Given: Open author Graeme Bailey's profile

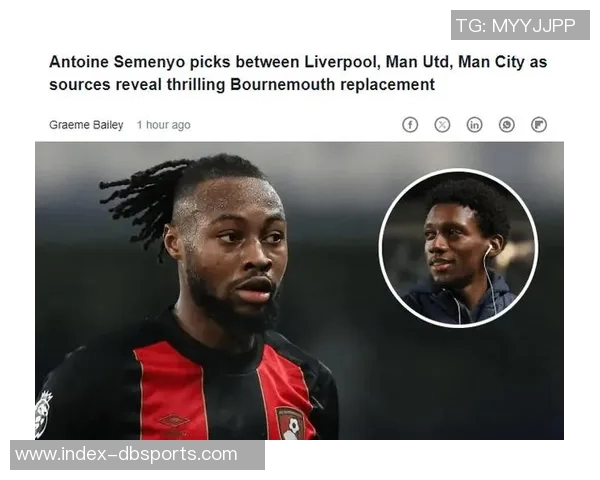Looking at the screenshot, I should 86,125.
